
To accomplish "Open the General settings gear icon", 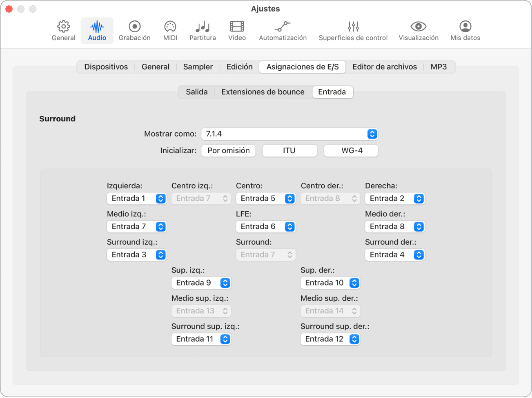I will point(63,27).
